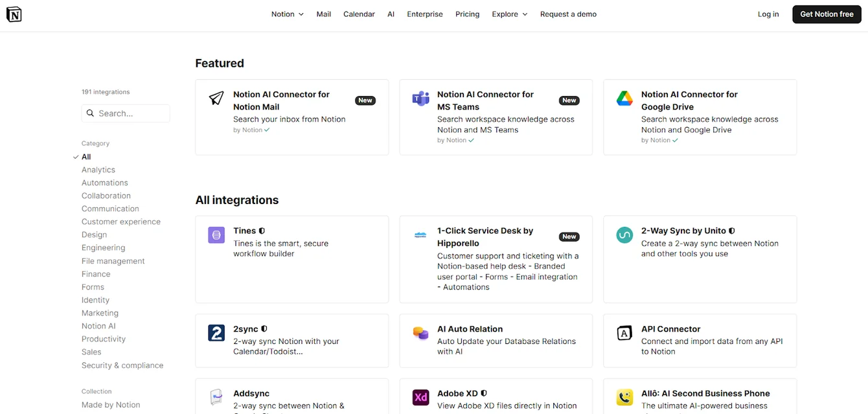Click the Hipporello integration icon
The height and width of the screenshot is (414, 868).
(x=420, y=235)
